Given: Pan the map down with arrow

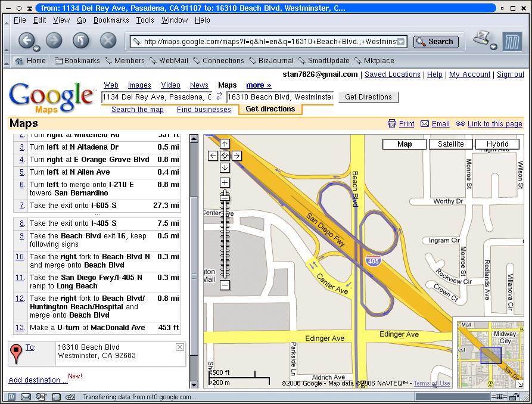Looking at the screenshot, I should pyautogui.click(x=225, y=167).
